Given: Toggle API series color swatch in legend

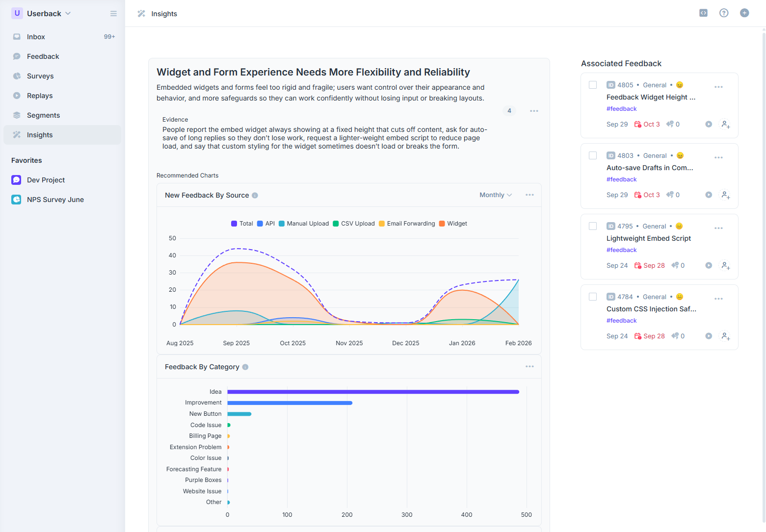Looking at the screenshot, I should click(260, 224).
